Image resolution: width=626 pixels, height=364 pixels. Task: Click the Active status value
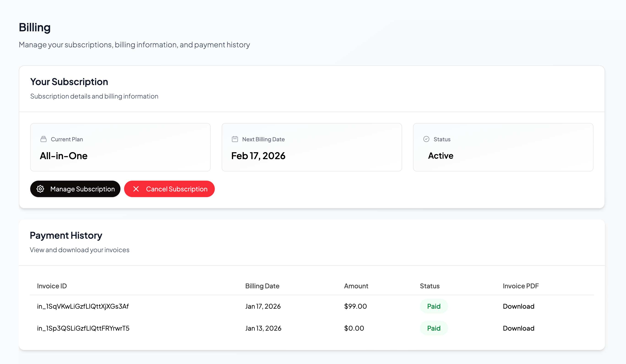[441, 156]
